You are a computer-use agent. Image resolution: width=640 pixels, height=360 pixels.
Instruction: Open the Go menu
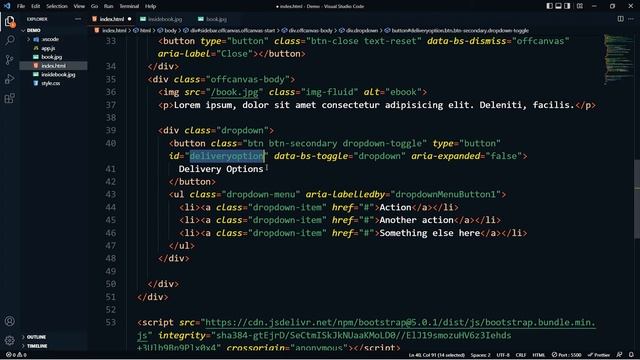[x=94, y=6]
